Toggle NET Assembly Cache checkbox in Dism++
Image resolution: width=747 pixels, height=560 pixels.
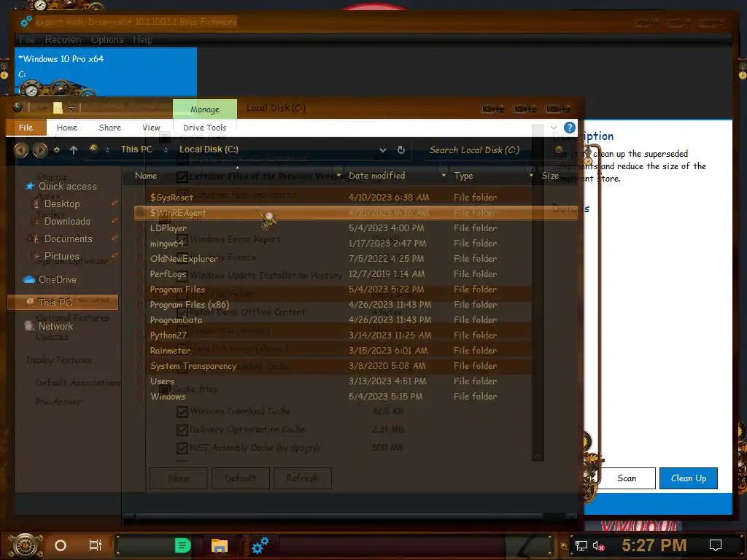(x=182, y=448)
